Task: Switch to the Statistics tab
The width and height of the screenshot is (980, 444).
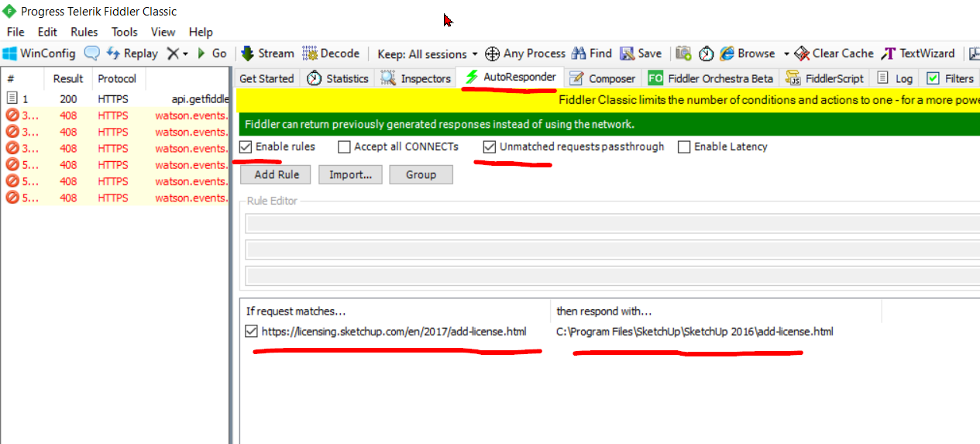Action: tap(337, 78)
